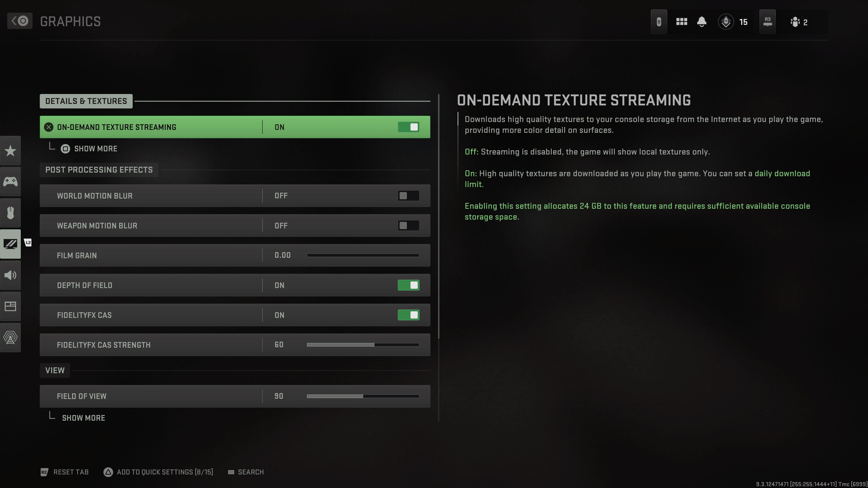Viewport: 868px width, 488px height.
Task: Select the Controller/Gamepad icon in sidebar
Action: click(x=10, y=181)
